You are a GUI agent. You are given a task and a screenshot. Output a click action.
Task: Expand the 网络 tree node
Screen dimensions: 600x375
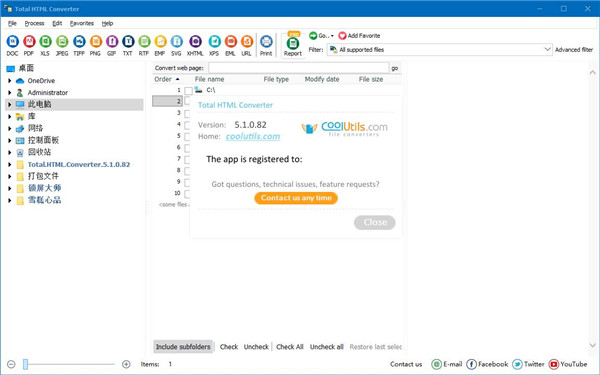(10, 129)
